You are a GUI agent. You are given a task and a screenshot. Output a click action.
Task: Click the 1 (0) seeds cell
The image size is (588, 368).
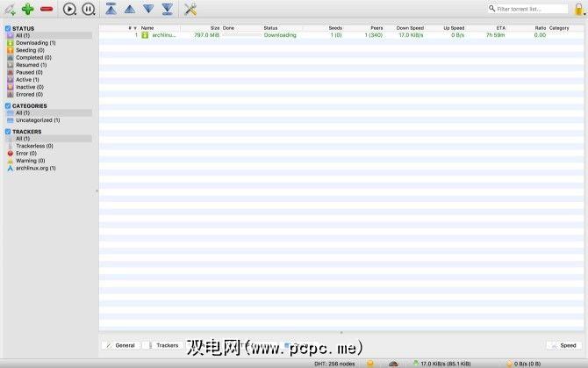(x=336, y=35)
